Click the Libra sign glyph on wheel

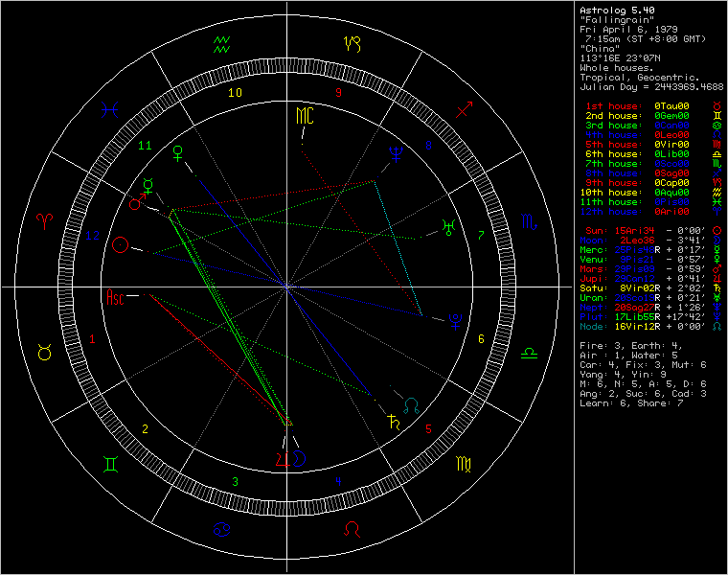(x=529, y=353)
